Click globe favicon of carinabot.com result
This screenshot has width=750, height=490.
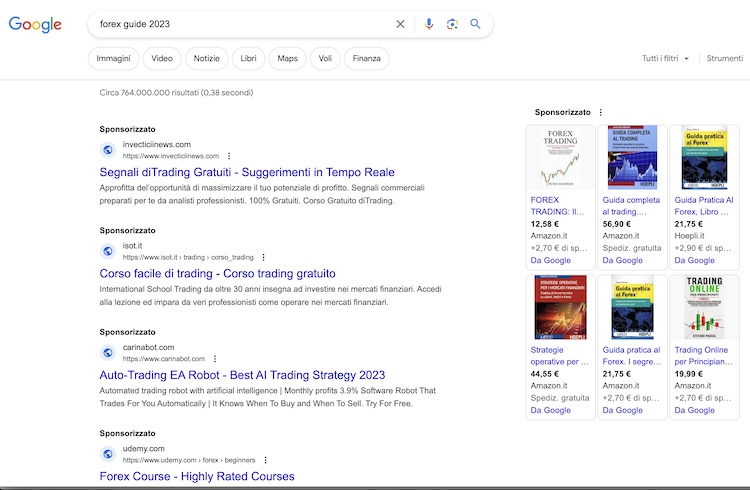(x=108, y=353)
